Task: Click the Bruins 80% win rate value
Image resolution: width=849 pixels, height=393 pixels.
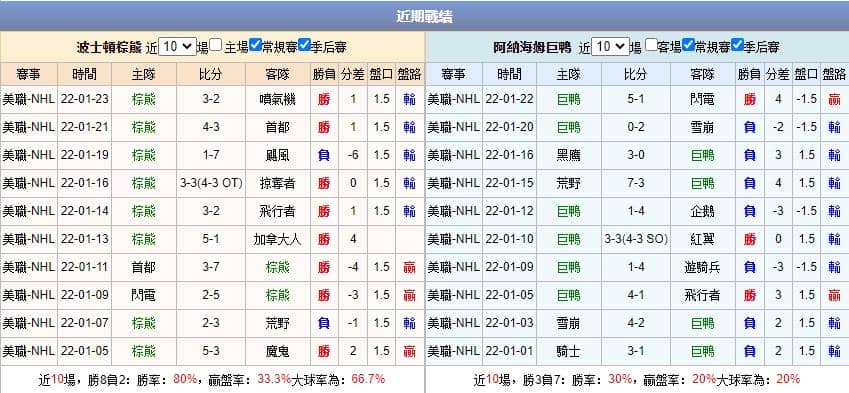Action: 185,379
